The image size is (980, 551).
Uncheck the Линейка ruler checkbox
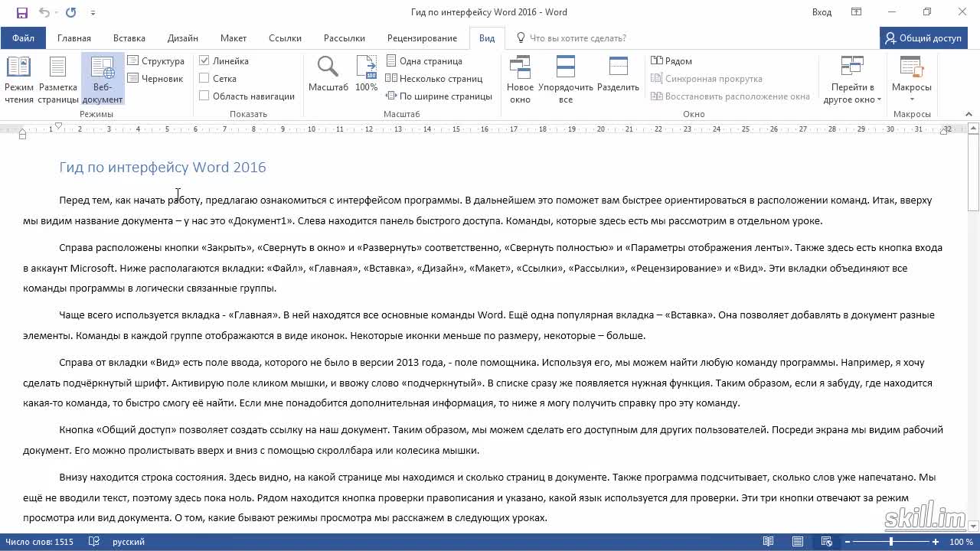pos(204,60)
